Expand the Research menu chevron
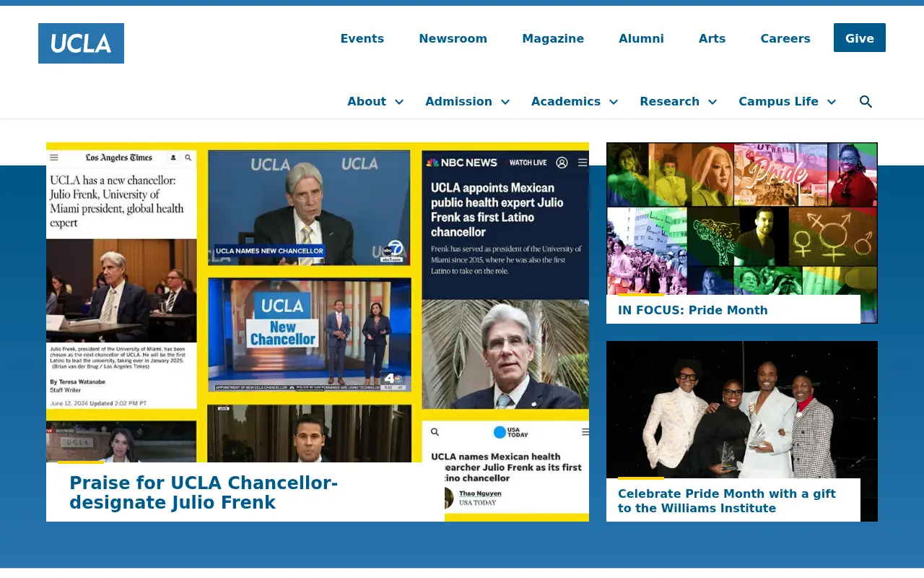The width and height of the screenshot is (924, 578). point(712,102)
